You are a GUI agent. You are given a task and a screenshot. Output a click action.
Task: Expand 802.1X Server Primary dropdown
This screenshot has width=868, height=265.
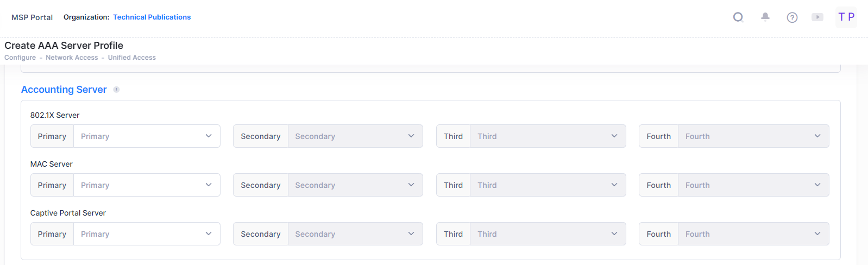click(147, 136)
